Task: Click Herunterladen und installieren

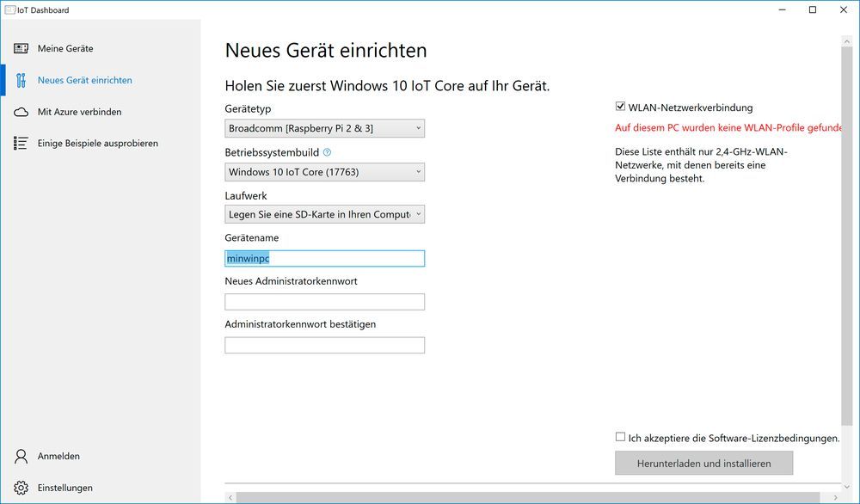Action: click(x=703, y=463)
